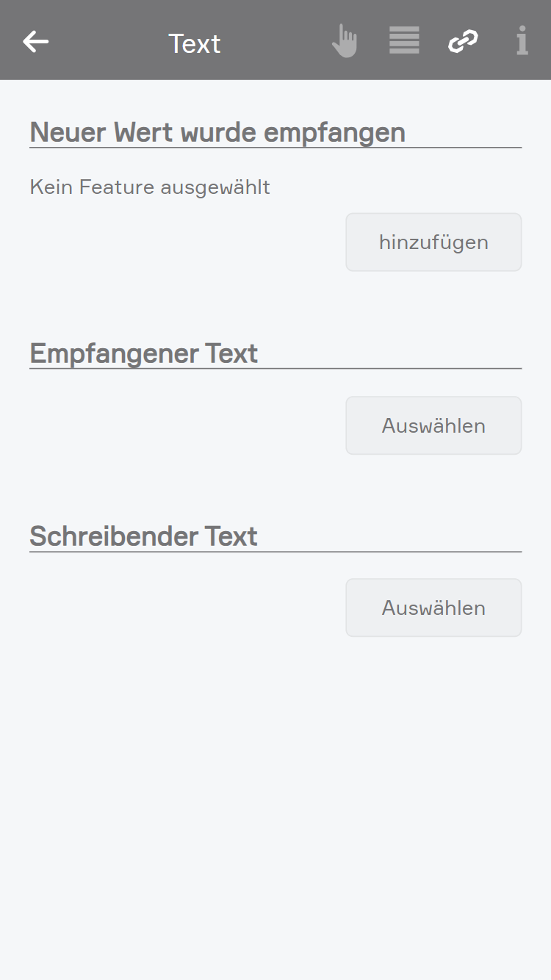The width and height of the screenshot is (551, 980).
Task: Open the info tab icon
Action: (522, 41)
